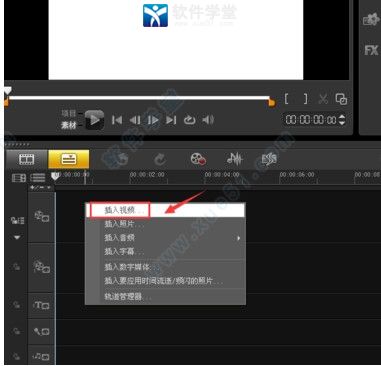
Task: Toggle the speaker volume icon
Action: pos(208,120)
